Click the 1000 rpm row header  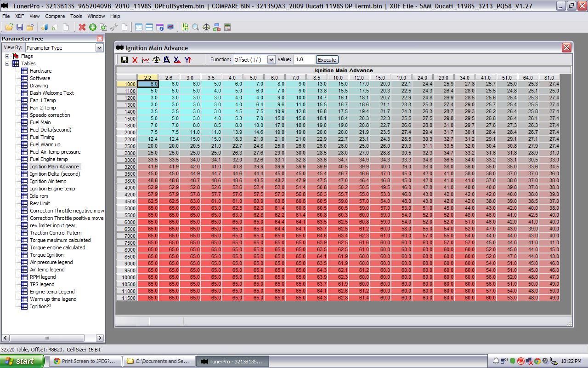(x=127, y=84)
